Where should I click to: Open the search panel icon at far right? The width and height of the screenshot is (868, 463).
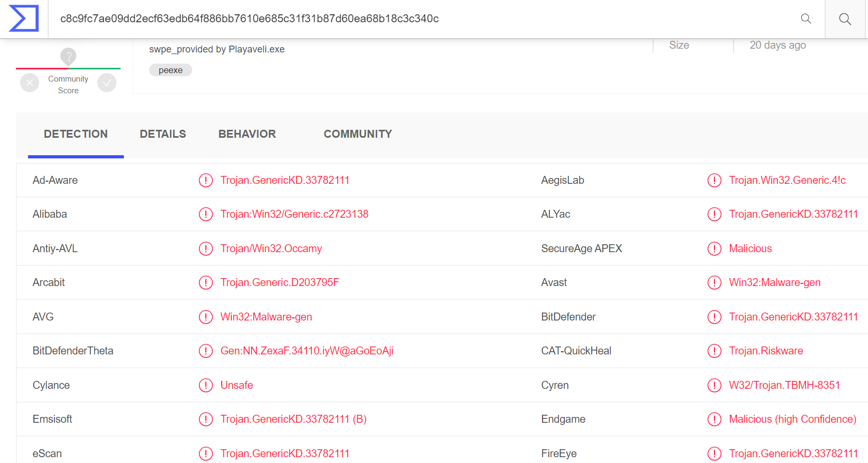pyautogui.click(x=845, y=19)
